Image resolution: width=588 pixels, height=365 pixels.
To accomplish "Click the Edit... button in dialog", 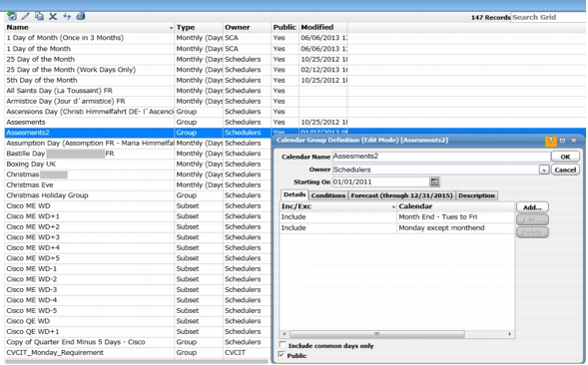I will point(532,220).
